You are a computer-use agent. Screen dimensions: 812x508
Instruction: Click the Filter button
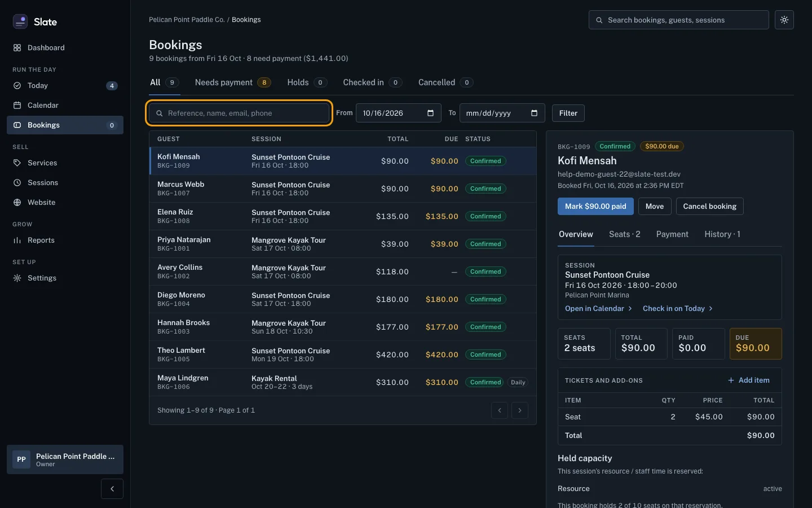point(568,113)
